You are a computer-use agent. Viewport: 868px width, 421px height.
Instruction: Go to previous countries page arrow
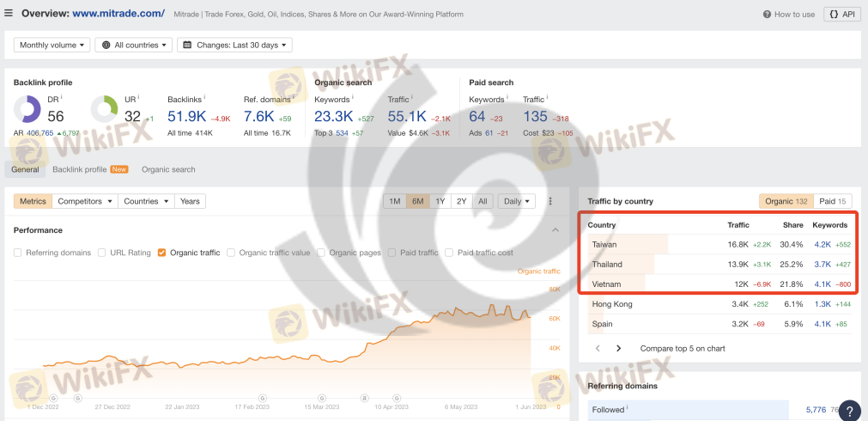[598, 349]
